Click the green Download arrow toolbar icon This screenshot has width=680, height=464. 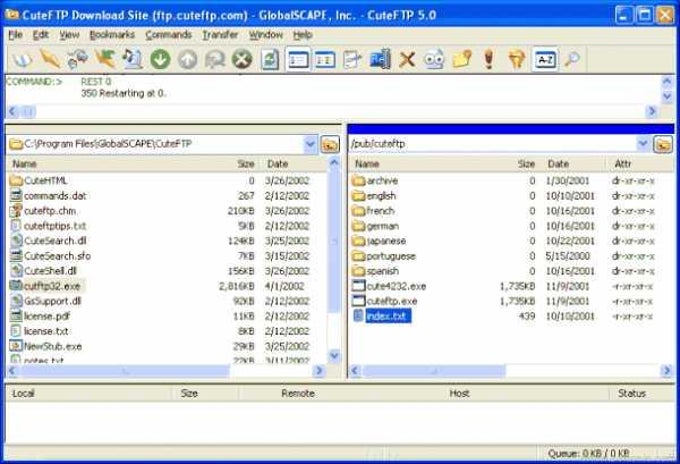[160, 59]
